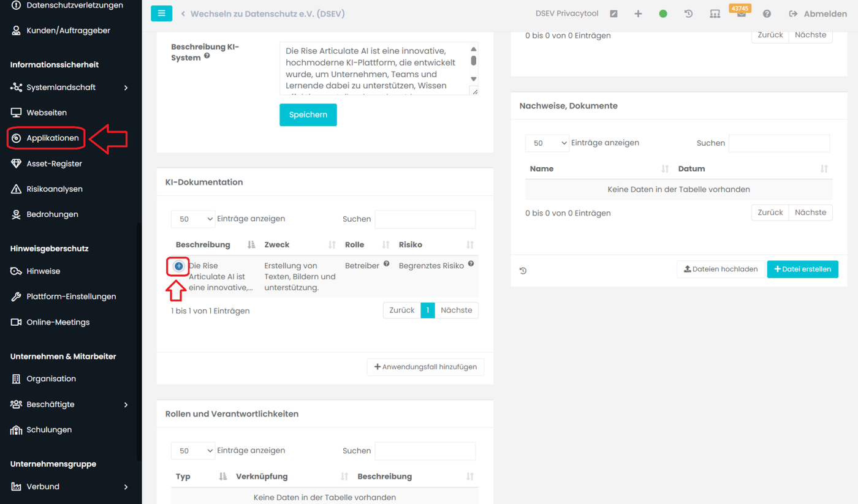Click the hamburger menu toggle button
858x504 pixels.
[x=161, y=13]
